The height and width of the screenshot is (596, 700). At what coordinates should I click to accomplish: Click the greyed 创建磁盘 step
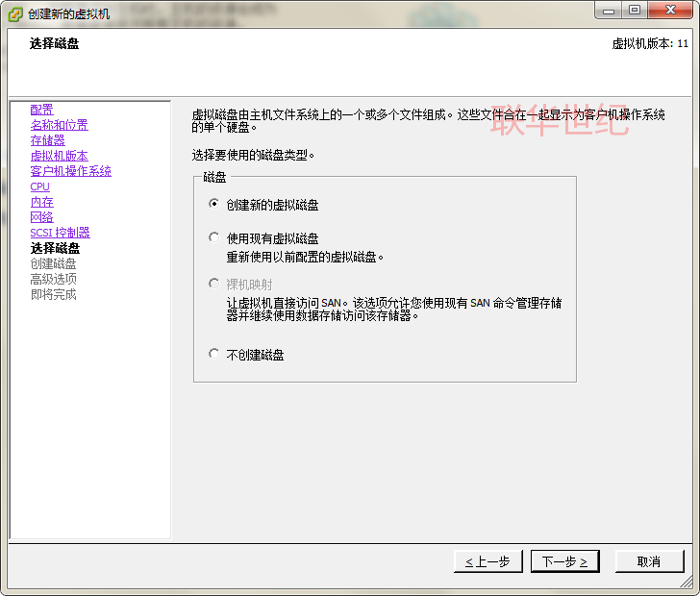point(53,263)
